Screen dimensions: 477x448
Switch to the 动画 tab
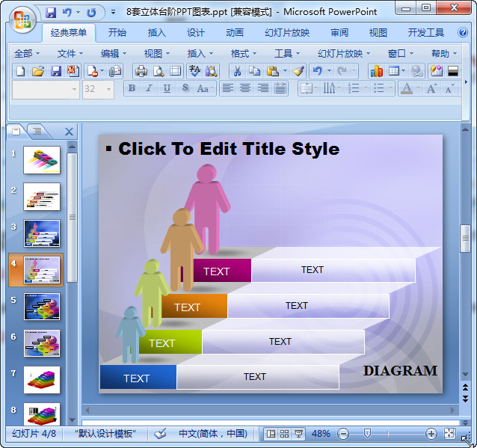click(235, 32)
